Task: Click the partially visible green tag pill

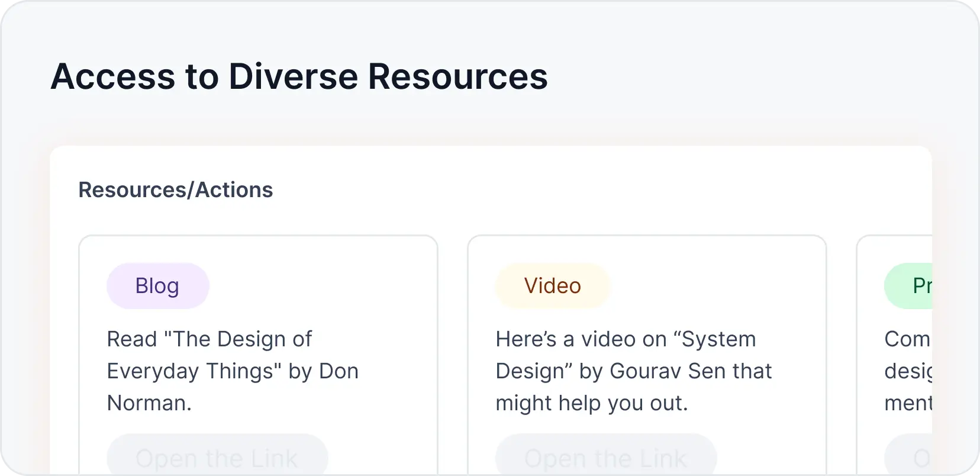Action: (908, 286)
